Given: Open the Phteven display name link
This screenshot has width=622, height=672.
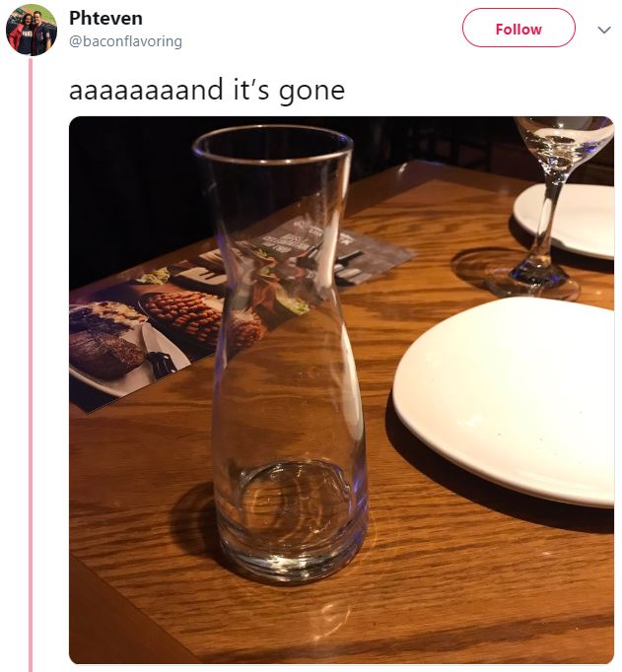Looking at the screenshot, I should (x=105, y=19).
